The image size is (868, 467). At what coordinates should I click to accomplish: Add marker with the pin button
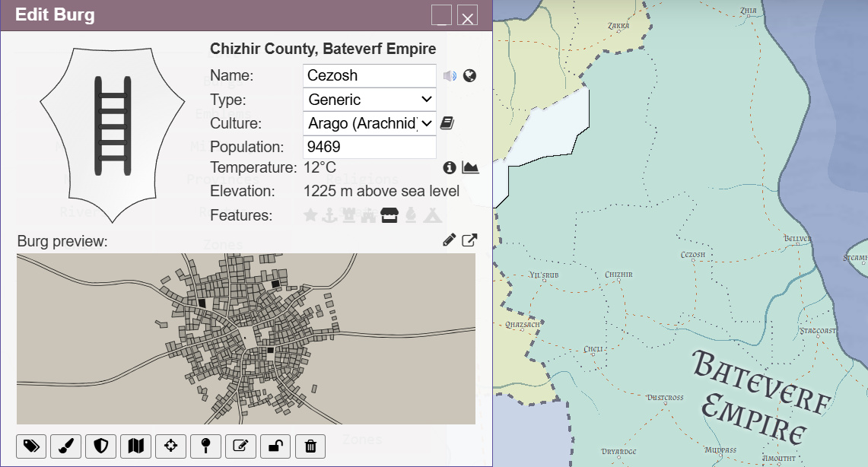tap(205, 446)
